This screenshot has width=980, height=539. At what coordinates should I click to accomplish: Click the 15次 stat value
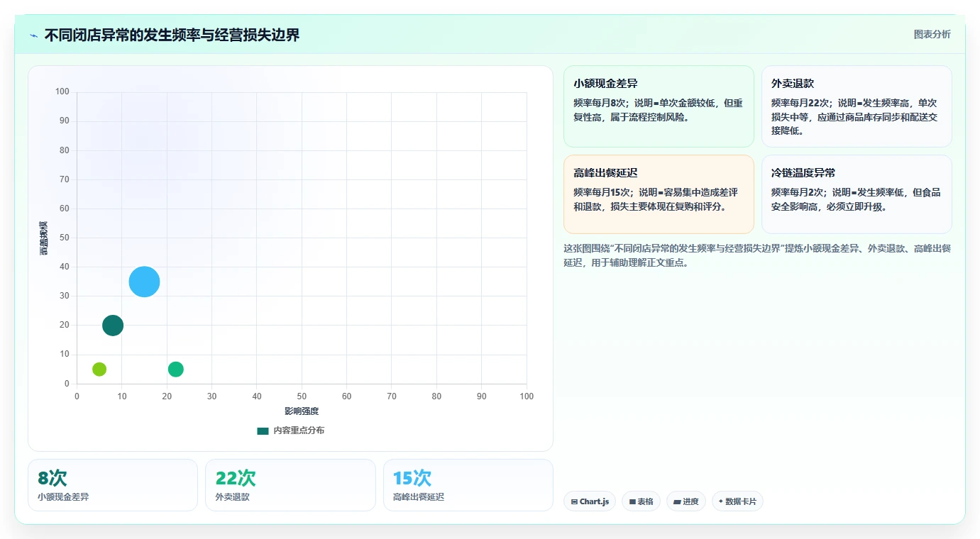[412, 478]
